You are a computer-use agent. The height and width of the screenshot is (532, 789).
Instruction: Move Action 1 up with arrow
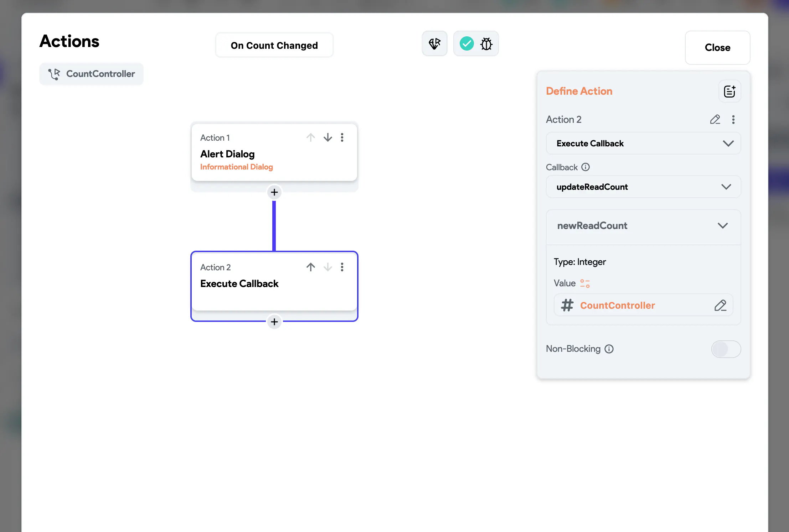[x=311, y=137]
